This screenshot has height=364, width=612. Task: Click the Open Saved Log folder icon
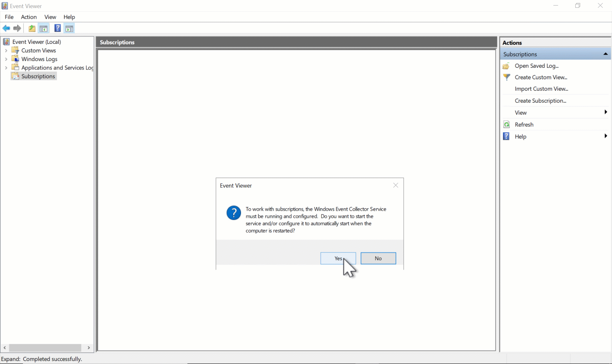coord(506,66)
